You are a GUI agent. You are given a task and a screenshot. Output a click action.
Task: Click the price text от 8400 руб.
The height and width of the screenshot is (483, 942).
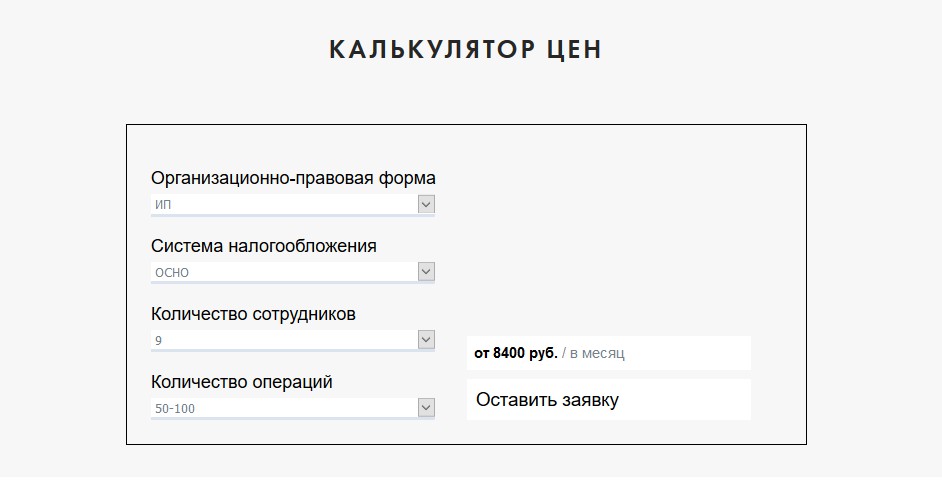point(516,353)
